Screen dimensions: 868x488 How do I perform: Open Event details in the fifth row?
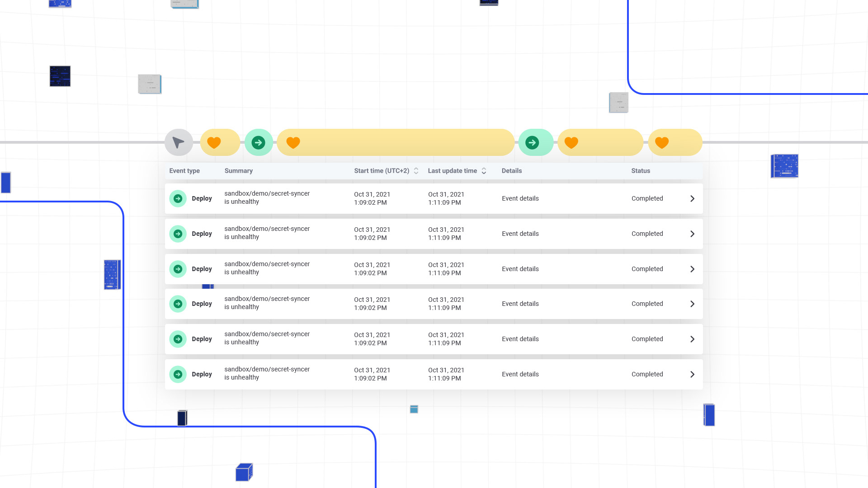(520, 339)
